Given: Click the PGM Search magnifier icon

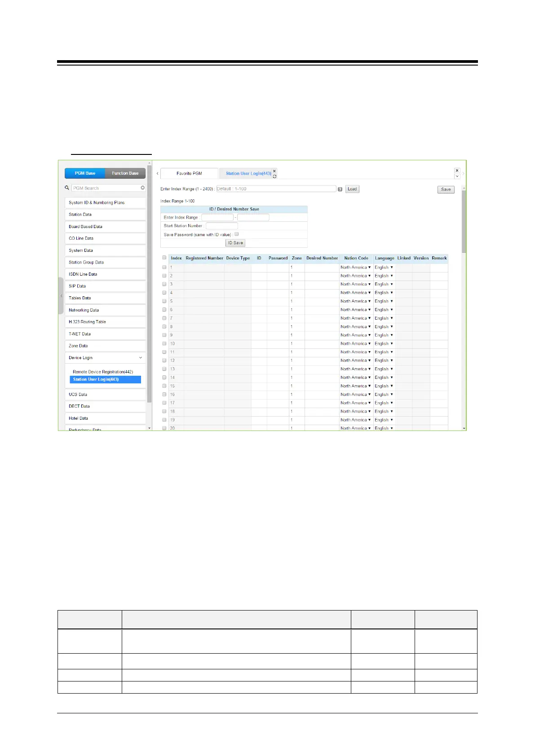Looking at the screenshot, I should coord(67,188).
